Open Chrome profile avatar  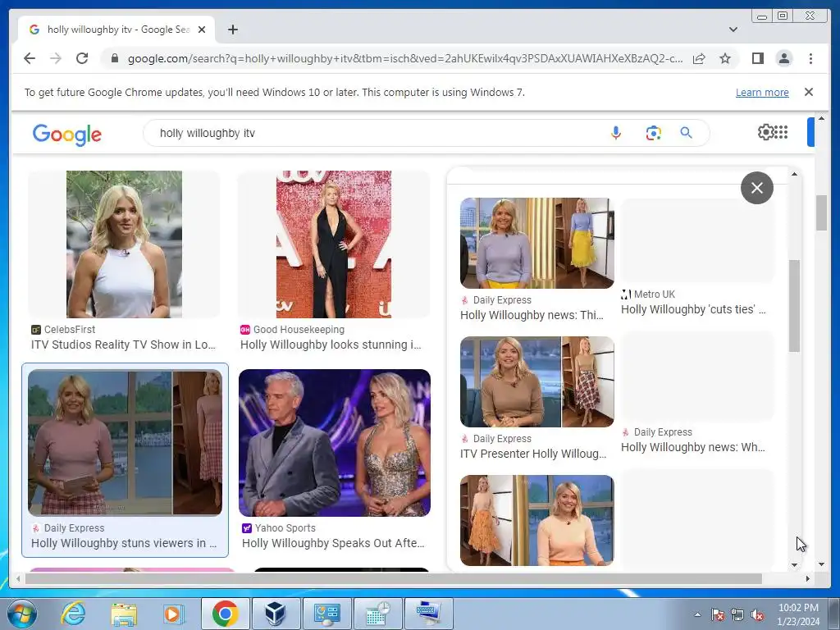783,58
